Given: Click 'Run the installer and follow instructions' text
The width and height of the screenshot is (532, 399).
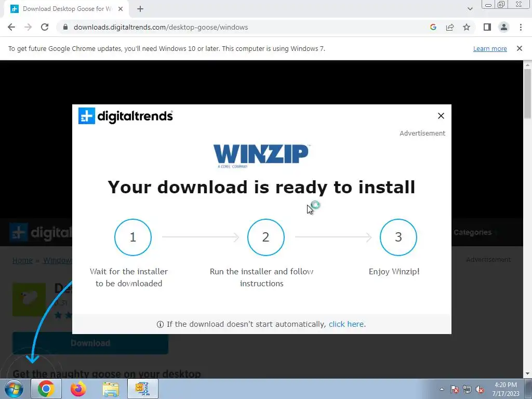Looking at the screenshot, I should tap(262, 277).
